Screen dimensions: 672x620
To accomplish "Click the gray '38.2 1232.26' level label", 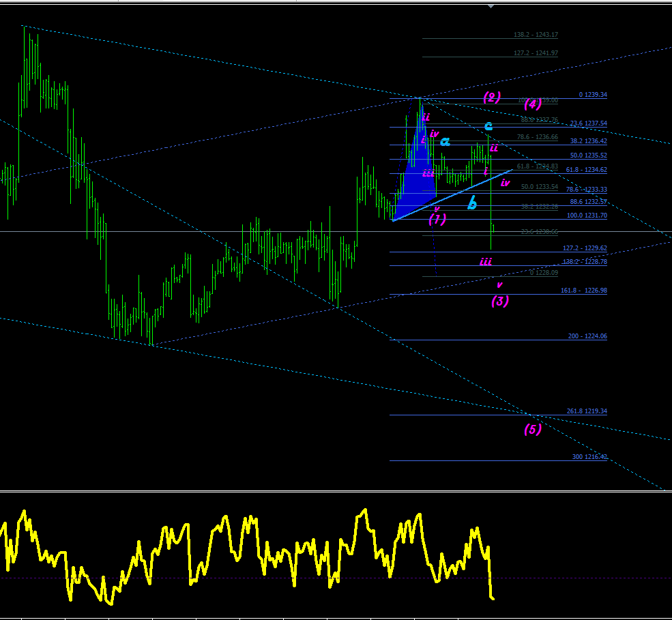I will click(x=540, y=207).
